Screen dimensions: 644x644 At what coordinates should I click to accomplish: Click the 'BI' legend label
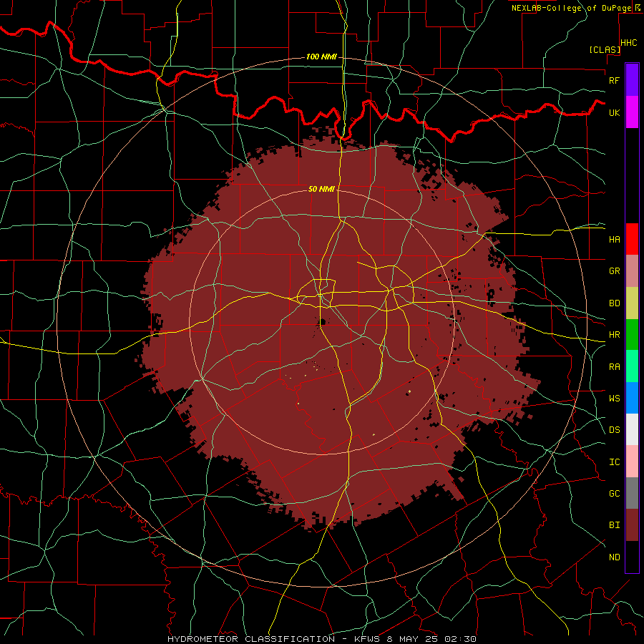point(614,525)
